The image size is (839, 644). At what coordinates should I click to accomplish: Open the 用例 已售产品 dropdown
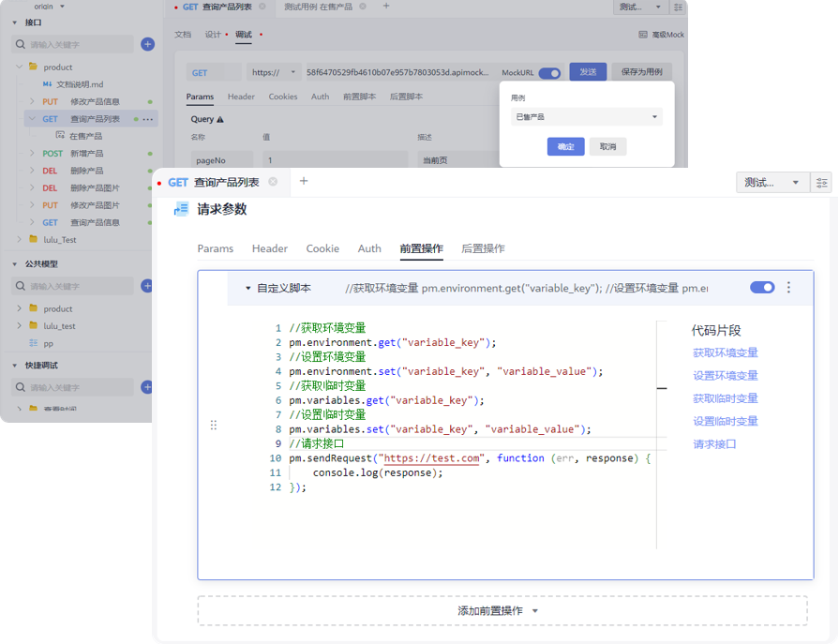click(x=587, y=116)
